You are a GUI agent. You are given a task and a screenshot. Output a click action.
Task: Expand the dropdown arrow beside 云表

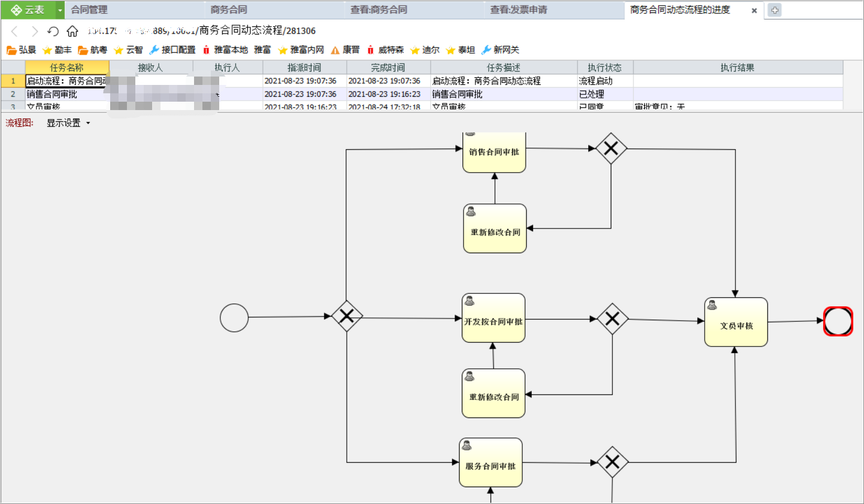[x=60, y=10]
